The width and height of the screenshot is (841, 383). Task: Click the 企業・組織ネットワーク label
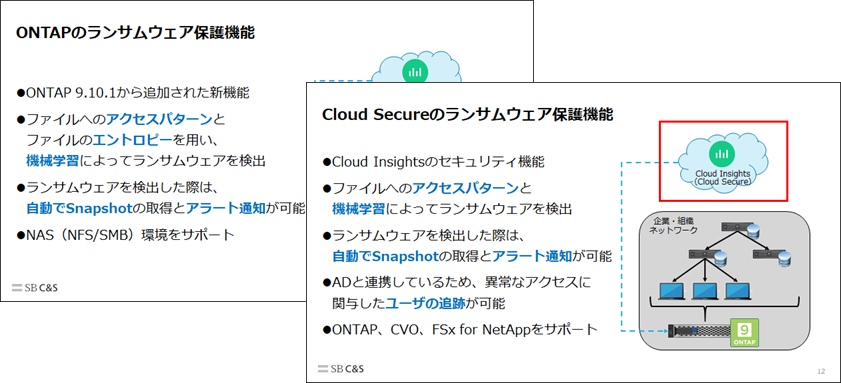point(674,226)
